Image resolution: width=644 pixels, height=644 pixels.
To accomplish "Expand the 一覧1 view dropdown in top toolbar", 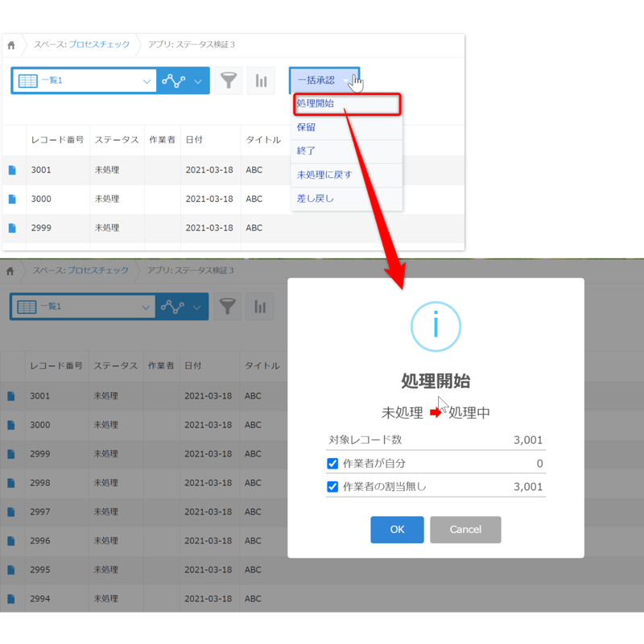I will click(x=147, y=80).
